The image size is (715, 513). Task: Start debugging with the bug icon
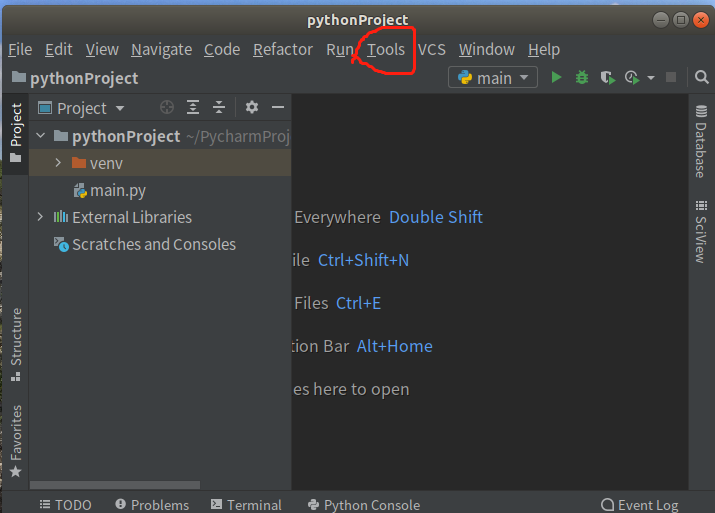pyautogui.click(x=582, y=78)
